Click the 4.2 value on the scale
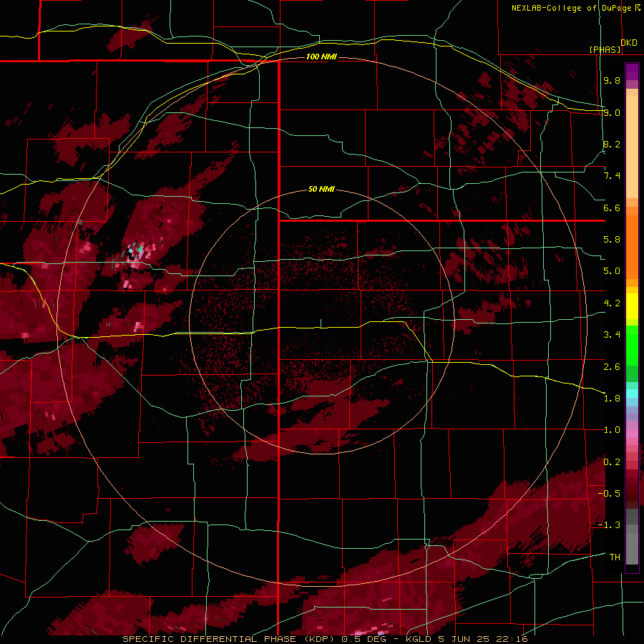The height and width of the screenshot is (644, 644). click(x=612, y=303)
